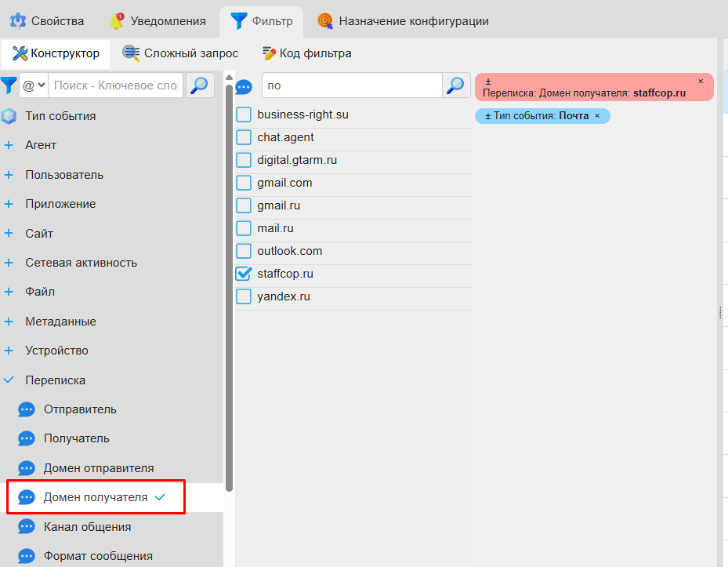
Task: Expand the Приложение category
Action: (9, 204)
